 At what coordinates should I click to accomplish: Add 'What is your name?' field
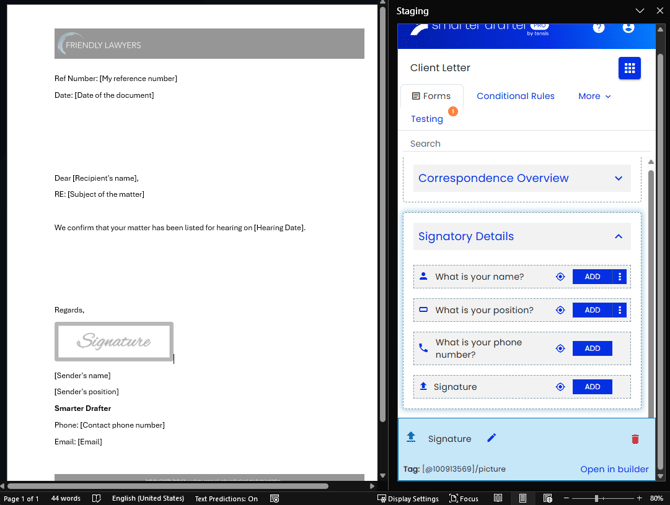[x=592, y=277]
